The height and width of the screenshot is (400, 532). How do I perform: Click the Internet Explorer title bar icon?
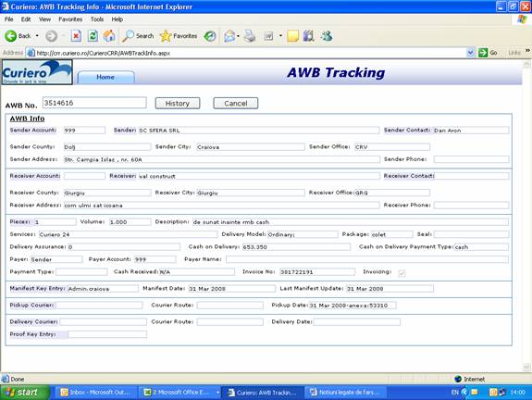coord(5,6)
